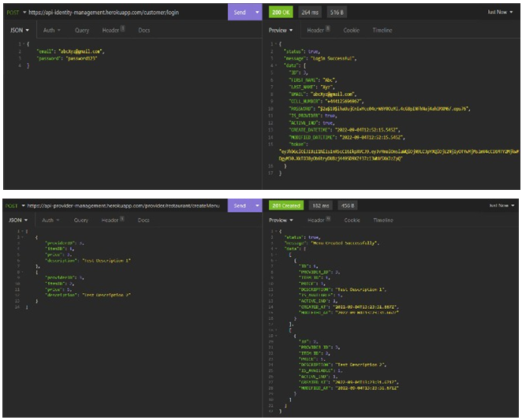Click Send for the customer/login request
The image size is (522, 420).
(240, 13)
